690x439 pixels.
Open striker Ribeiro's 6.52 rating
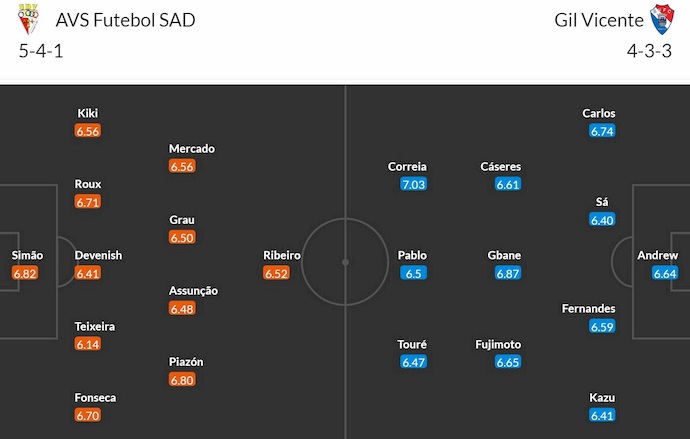pyautogui.click(x=277, y=273)
